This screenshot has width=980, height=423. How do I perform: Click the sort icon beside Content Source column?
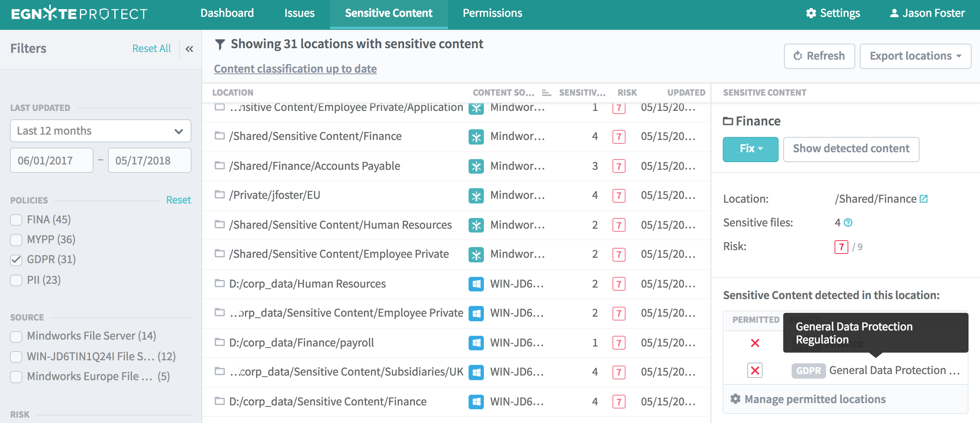[546, 93]
